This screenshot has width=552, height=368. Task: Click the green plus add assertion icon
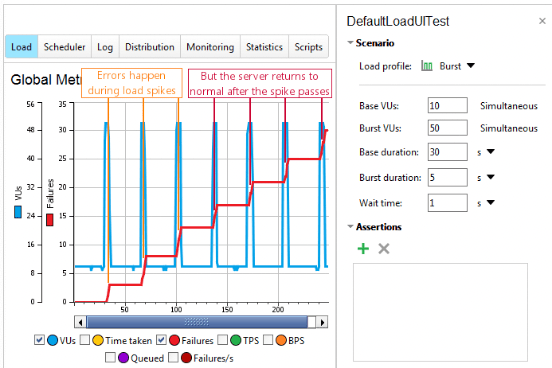tap(363, 249)
